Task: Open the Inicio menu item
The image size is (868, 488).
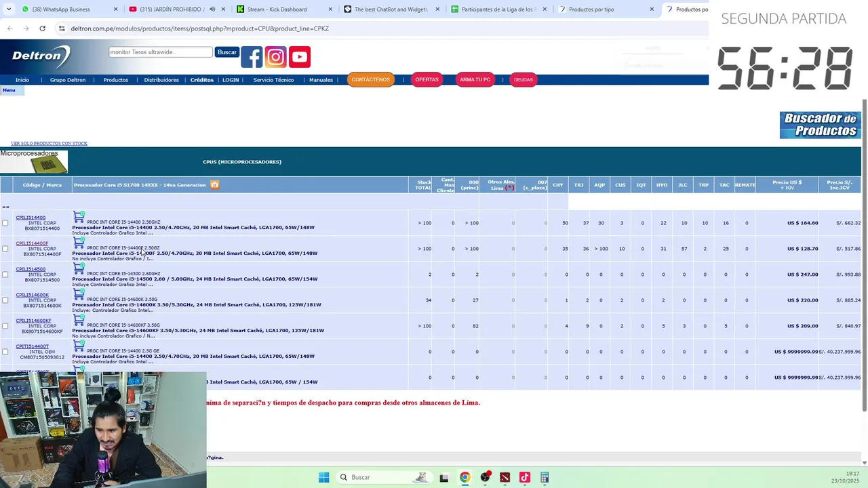Action: pyautogui.click(x=22, y=80)
